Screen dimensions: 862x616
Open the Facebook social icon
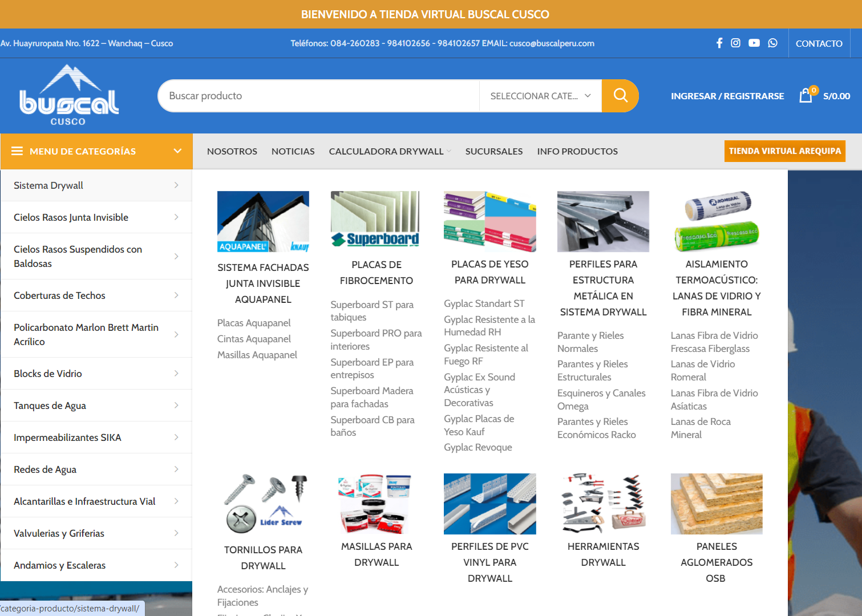click(x=719, y=43)
